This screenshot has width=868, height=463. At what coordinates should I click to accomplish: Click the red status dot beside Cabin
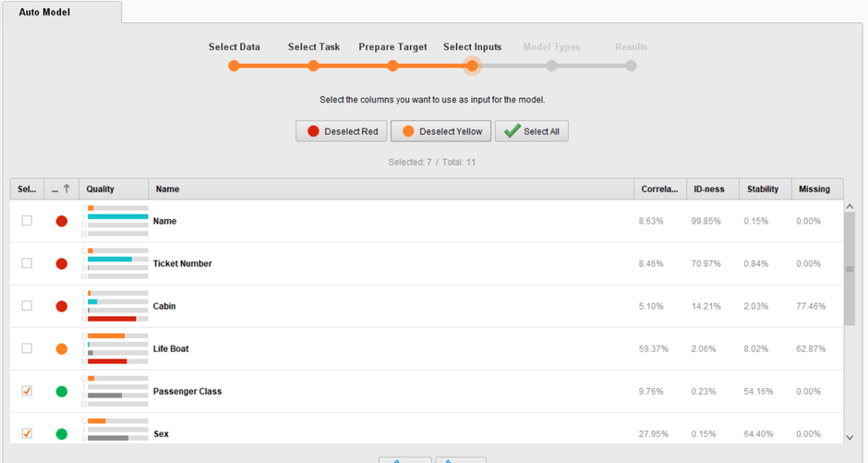click(62, 307)
